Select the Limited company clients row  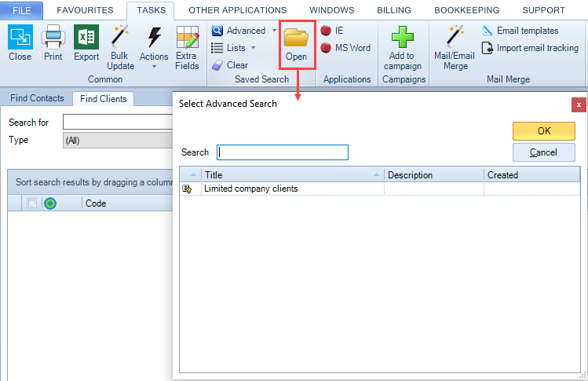pos(380,189)
